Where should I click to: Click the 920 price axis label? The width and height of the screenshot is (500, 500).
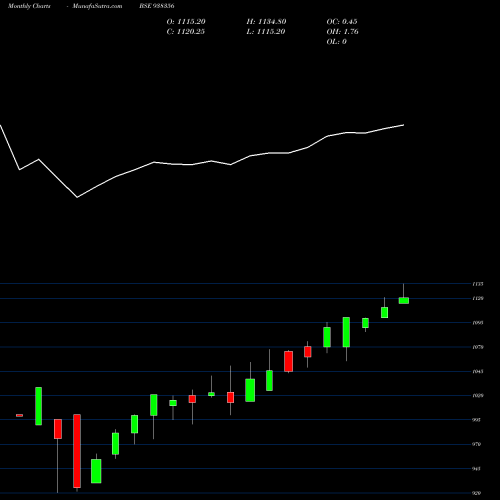click(x=477, y=493)
